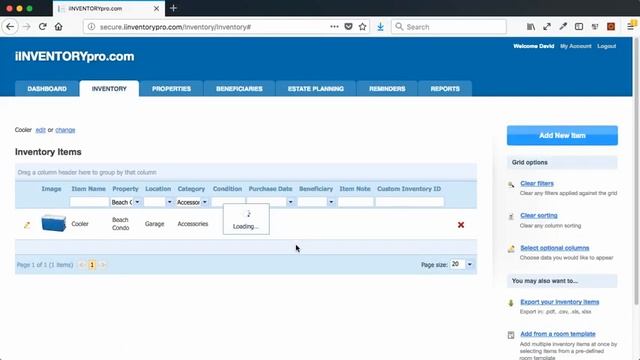
Task: Focus the browser Search box
Action: 449,27
